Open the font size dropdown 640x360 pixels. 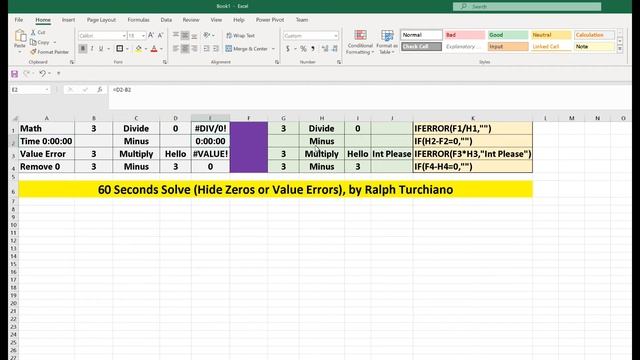tap(143, 36)
